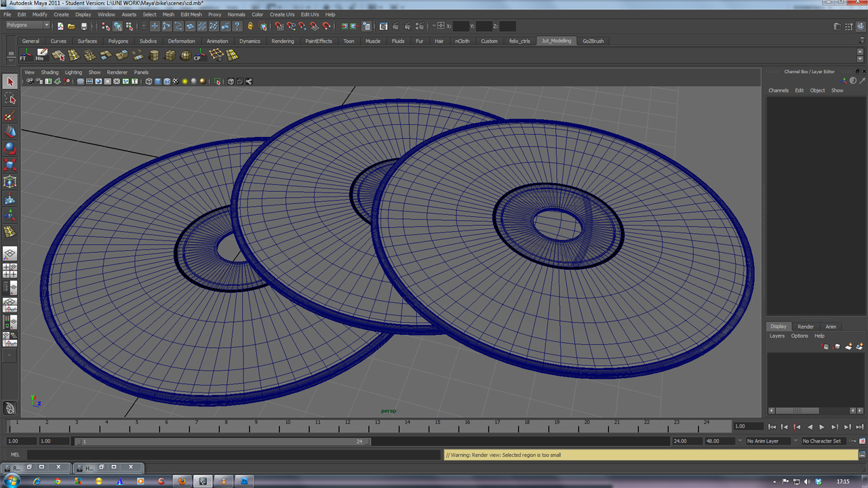Click the Scale tool cube icon
This screenshot has width=868, height=488.
[x=9, y=165]
